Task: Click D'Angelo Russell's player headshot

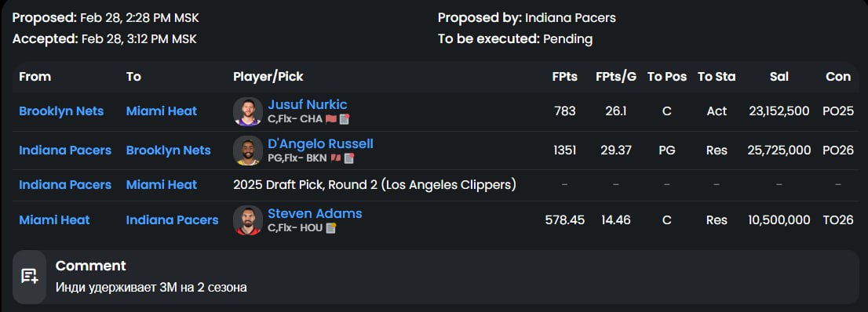Action: [x=248, y=151]
